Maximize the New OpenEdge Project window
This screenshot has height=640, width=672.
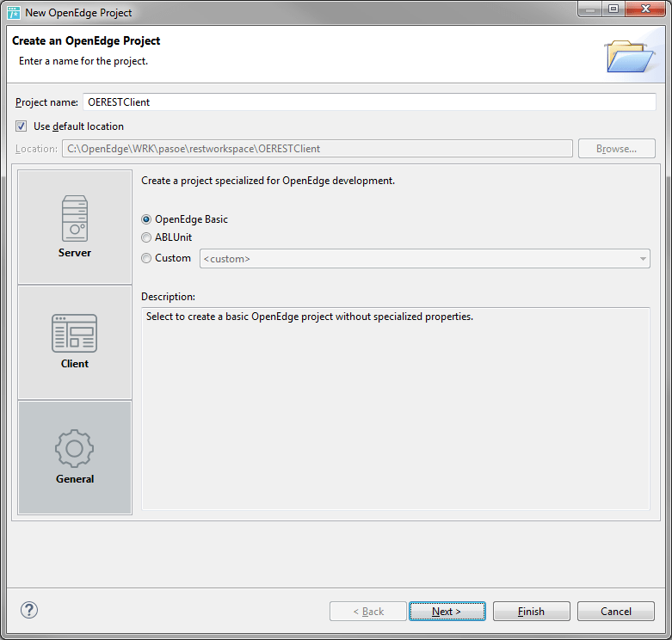point(613,9)
